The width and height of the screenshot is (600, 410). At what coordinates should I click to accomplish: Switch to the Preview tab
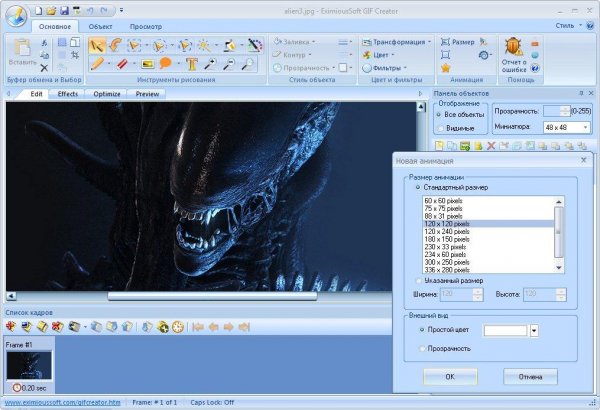point(147,94)
